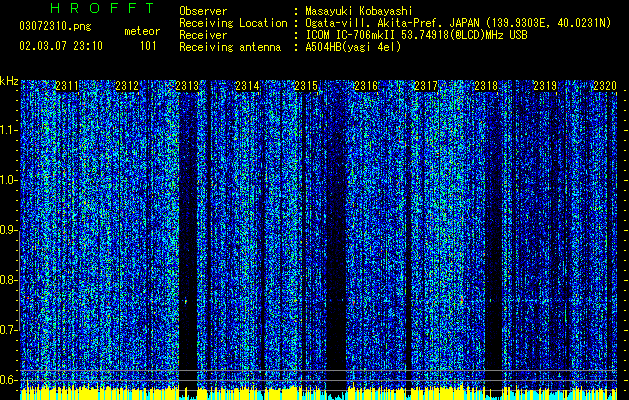
Task: Click the 2315 time marker
Action: [306, 86]
